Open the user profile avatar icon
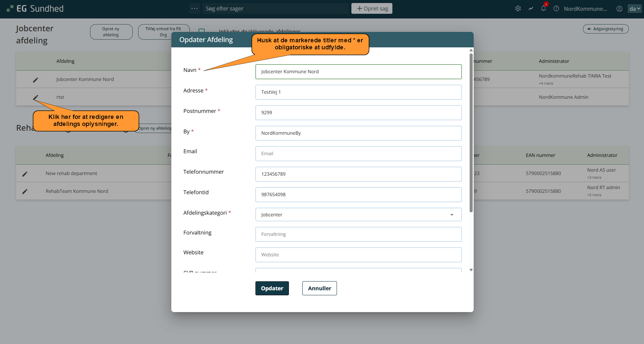This screenshot has width=644, height=344. tap(619, 9)
